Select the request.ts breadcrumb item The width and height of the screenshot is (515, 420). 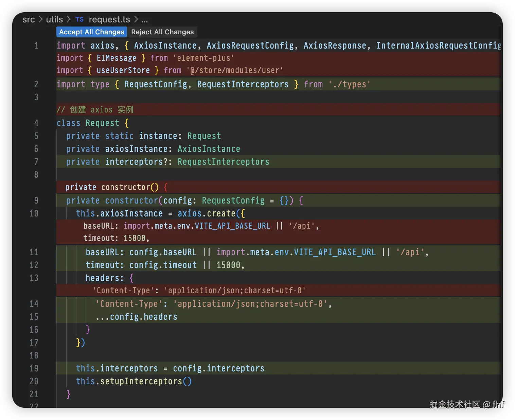click(x=109, y=20)
